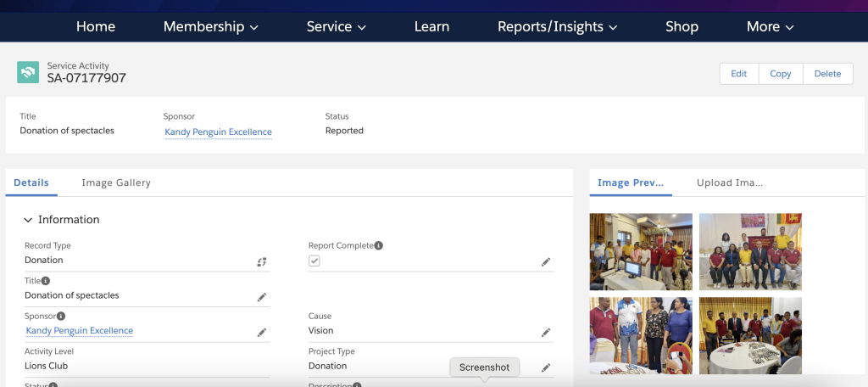The image size is (868, 387).
Task: Open the Learn menu item
Action: coord(431,26)
